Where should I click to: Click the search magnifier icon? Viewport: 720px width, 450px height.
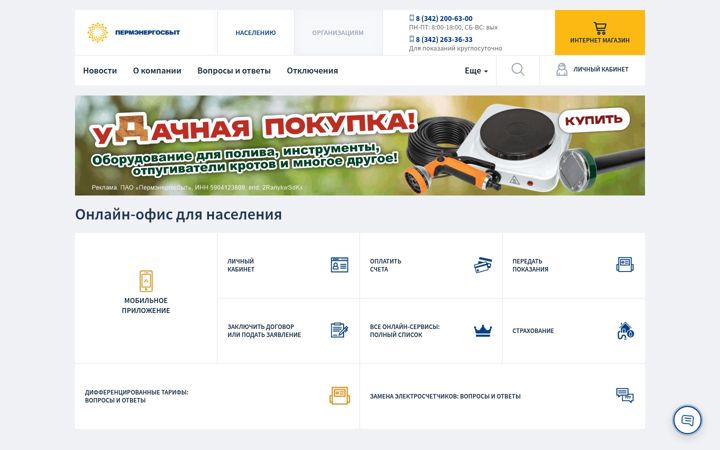point(518,69)
